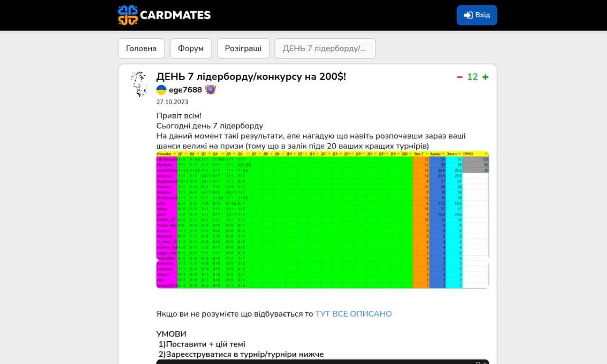Viewport: 607px width, 364px height.
Task: Switch to the Розіграші section
Action: tap(243, 48)
